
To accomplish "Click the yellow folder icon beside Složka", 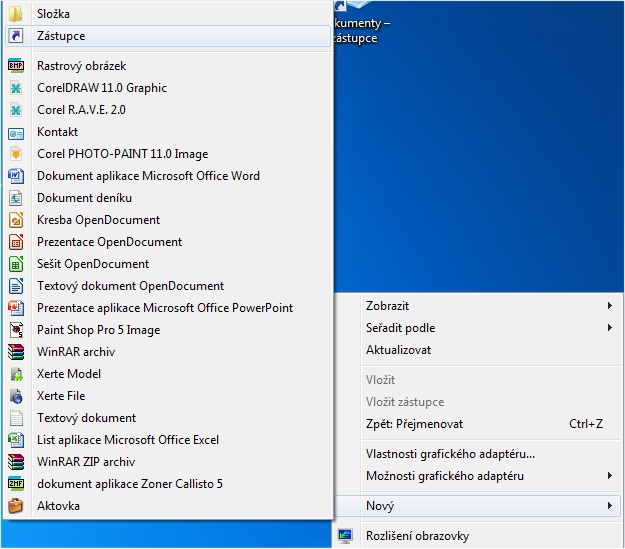I will [16, 14].
